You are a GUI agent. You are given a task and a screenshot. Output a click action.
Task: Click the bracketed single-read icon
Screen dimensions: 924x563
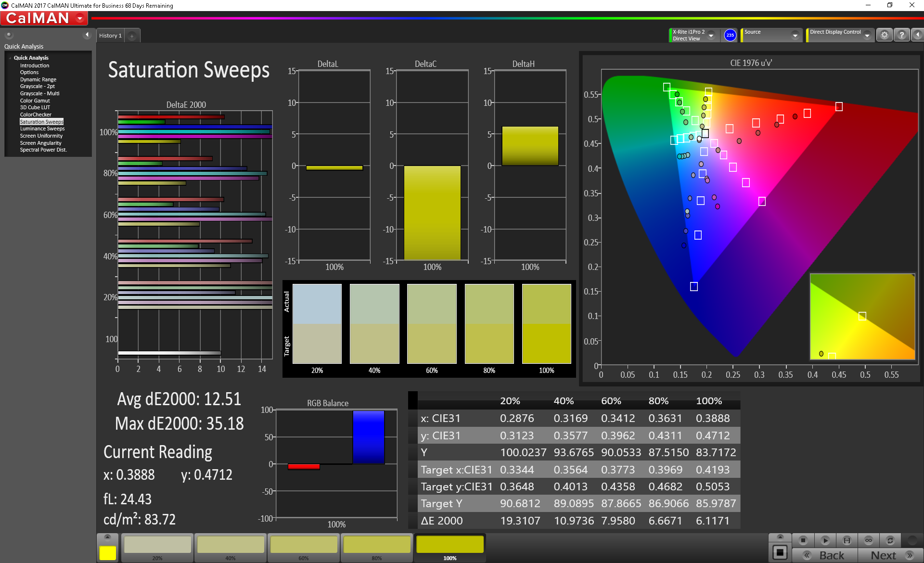pos(847,540)
